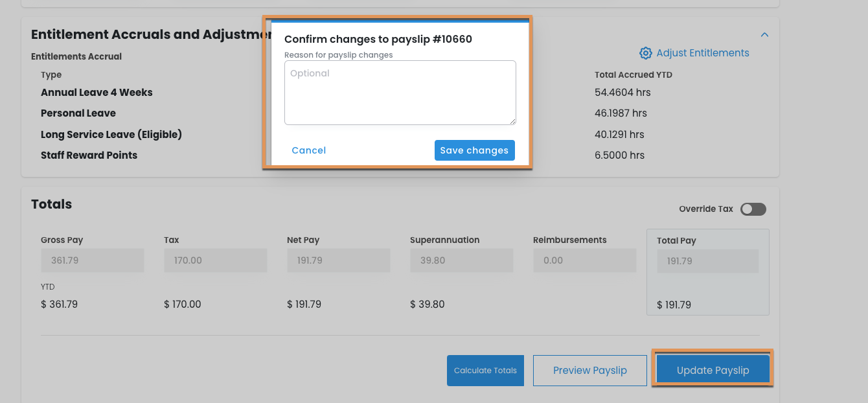Click the Update Payslip button

(x=713, y=371)
